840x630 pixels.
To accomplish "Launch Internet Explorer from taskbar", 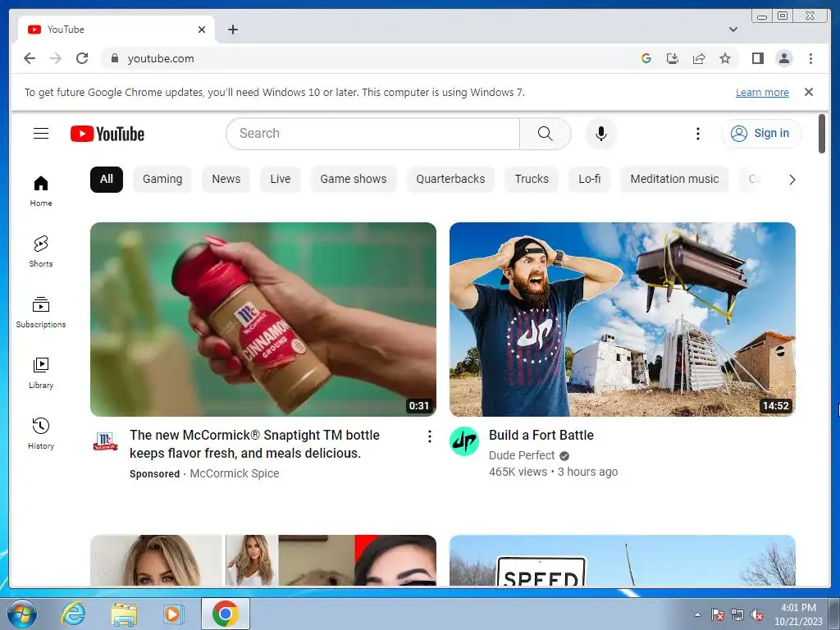I will pyautogui.click(x=73, y=614).
